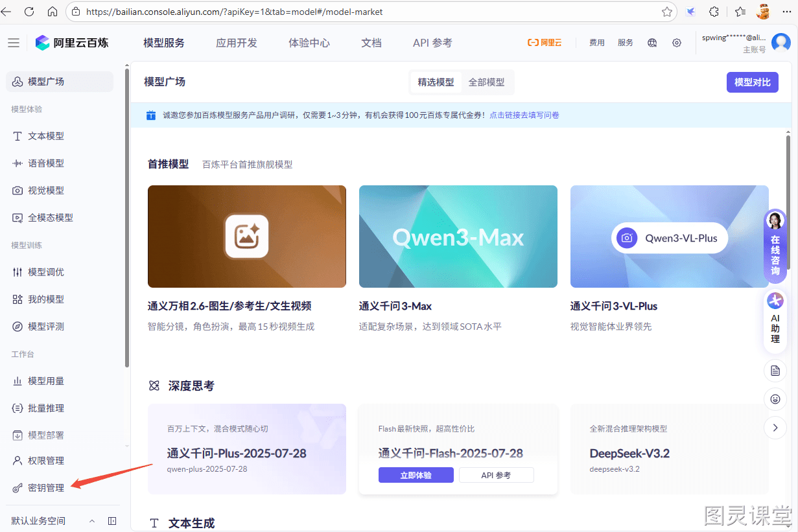Open 通义千问-Plus-2025-07-28 card
The height and width of the screenshot is (532, 798).
click(247, 449)
